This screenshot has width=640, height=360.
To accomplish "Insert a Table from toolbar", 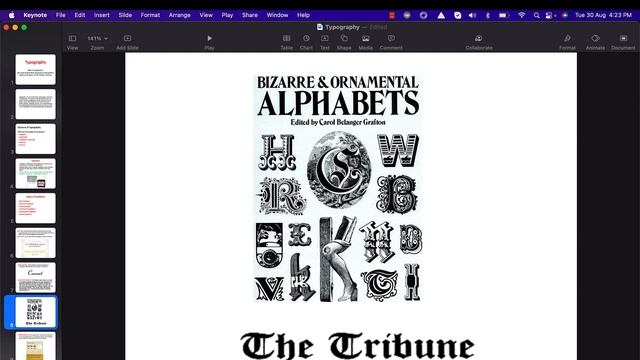I will (x=287, y=42).
